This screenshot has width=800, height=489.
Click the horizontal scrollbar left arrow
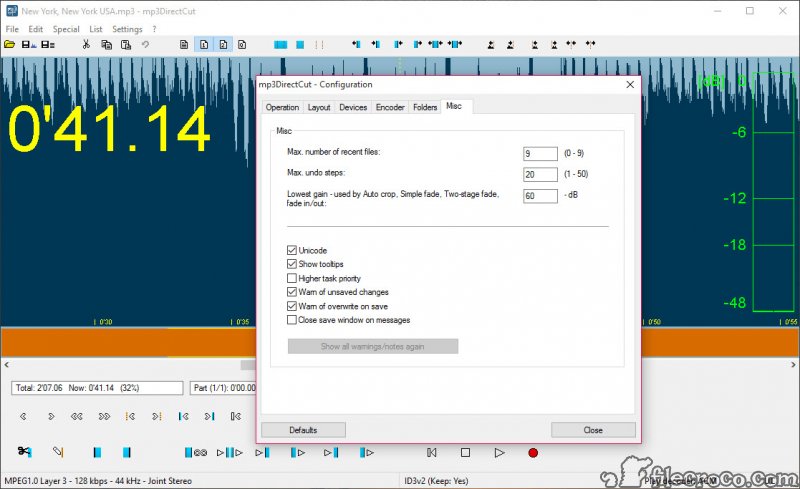(x=7, y=365)
